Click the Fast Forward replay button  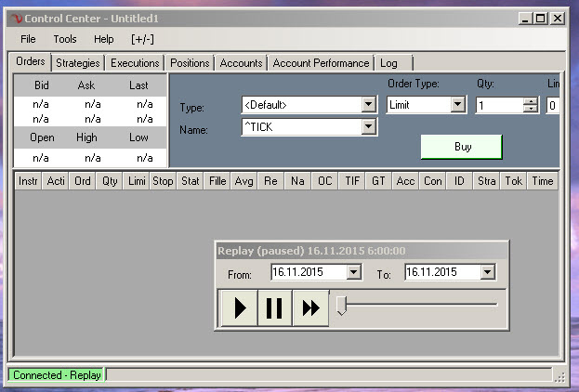pyautogui.click(x=310, y=308)
